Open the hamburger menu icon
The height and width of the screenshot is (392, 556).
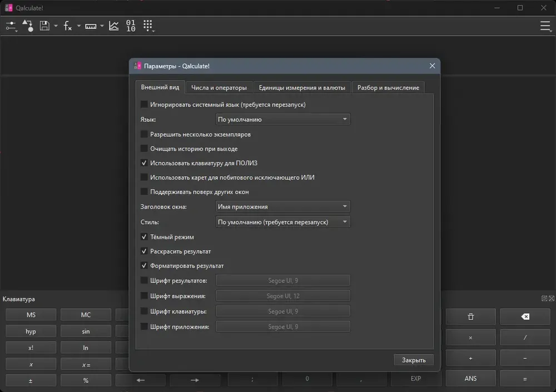click(x=545, y=26)
